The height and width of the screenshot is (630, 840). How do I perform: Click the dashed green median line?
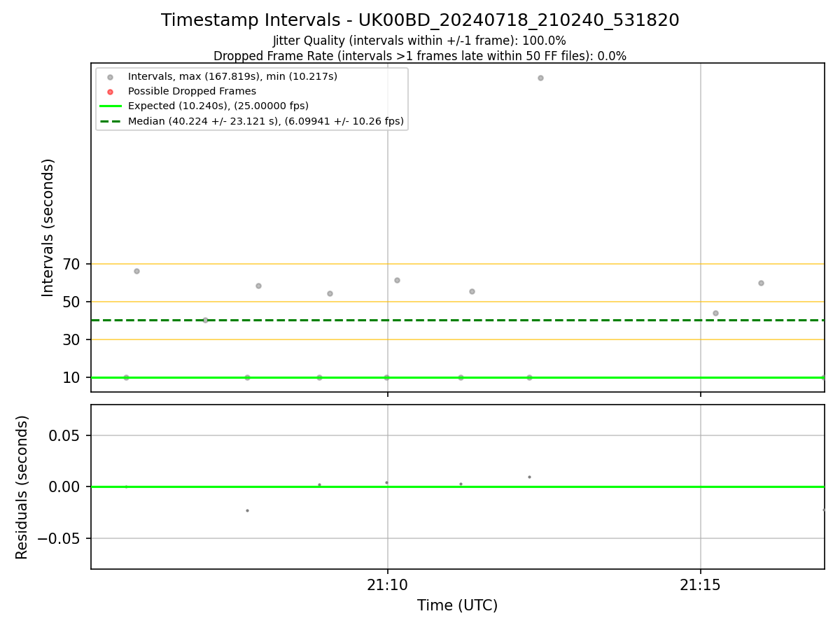point(458,320)
